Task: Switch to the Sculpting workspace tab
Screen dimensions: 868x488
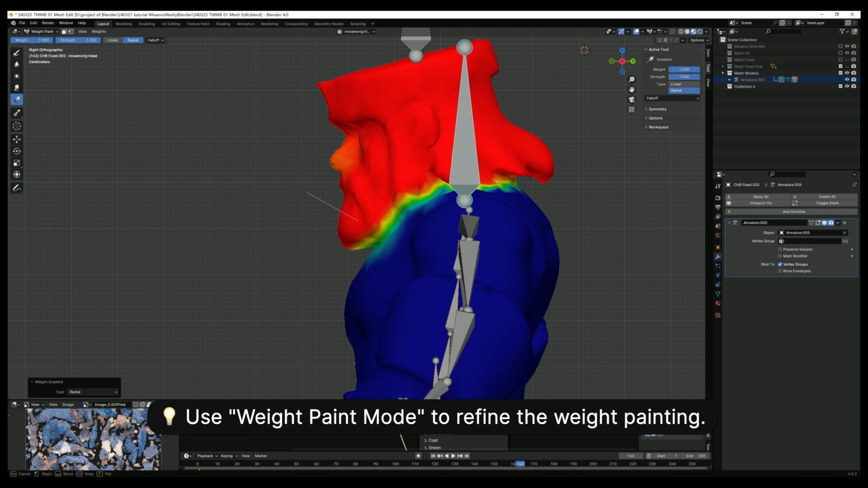Action: pyautogui.click(x=146, y=24)
